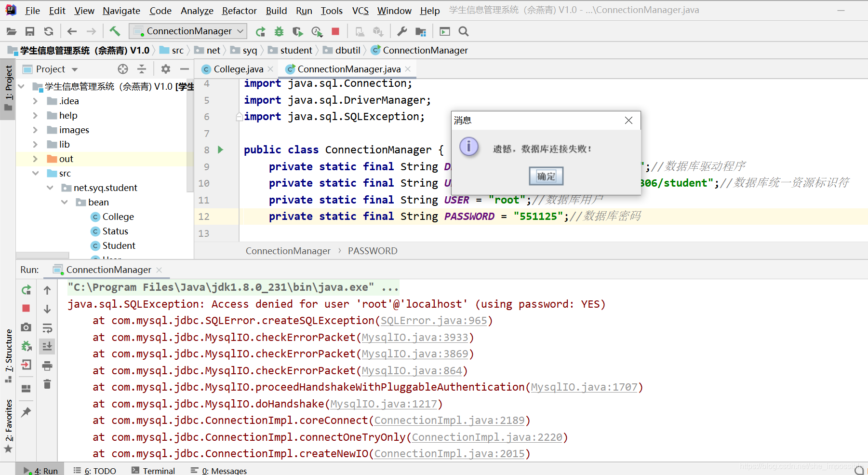868x475 pixels.
Task: Click 确定 in the message dialog
Action: (546, 176)
